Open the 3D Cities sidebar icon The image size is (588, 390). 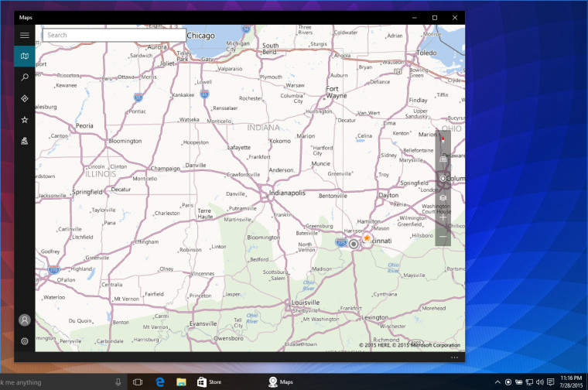tap(25, 141)
